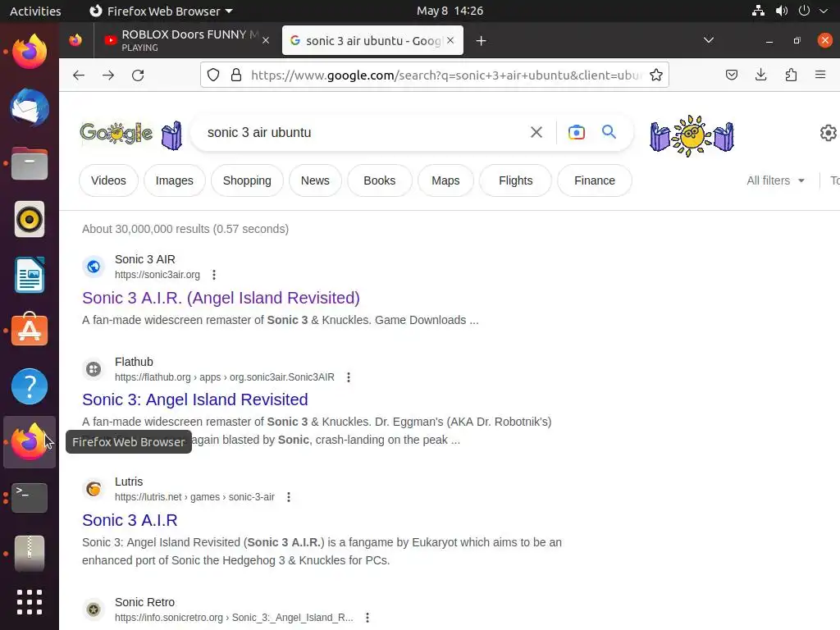The width and height of the screenshot is (840, 630).
Task: Open Terminal from the dock
Action: coord(30,498)
